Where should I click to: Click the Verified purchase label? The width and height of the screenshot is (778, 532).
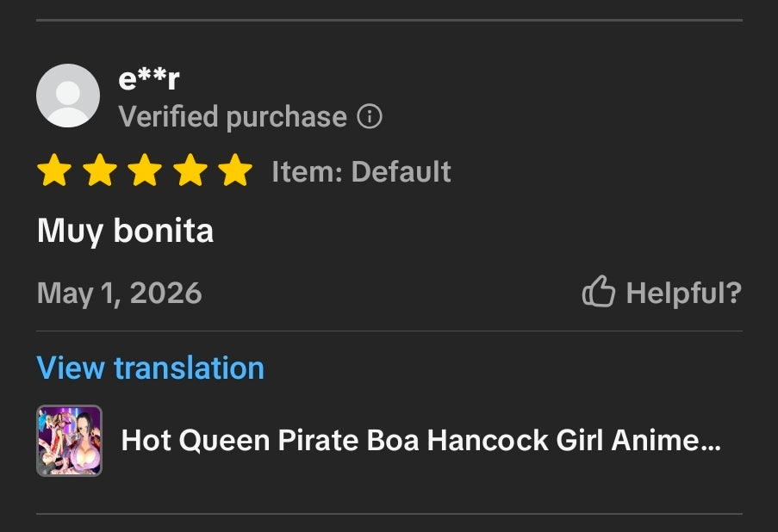pyautogui.click(x=233, y=117)
